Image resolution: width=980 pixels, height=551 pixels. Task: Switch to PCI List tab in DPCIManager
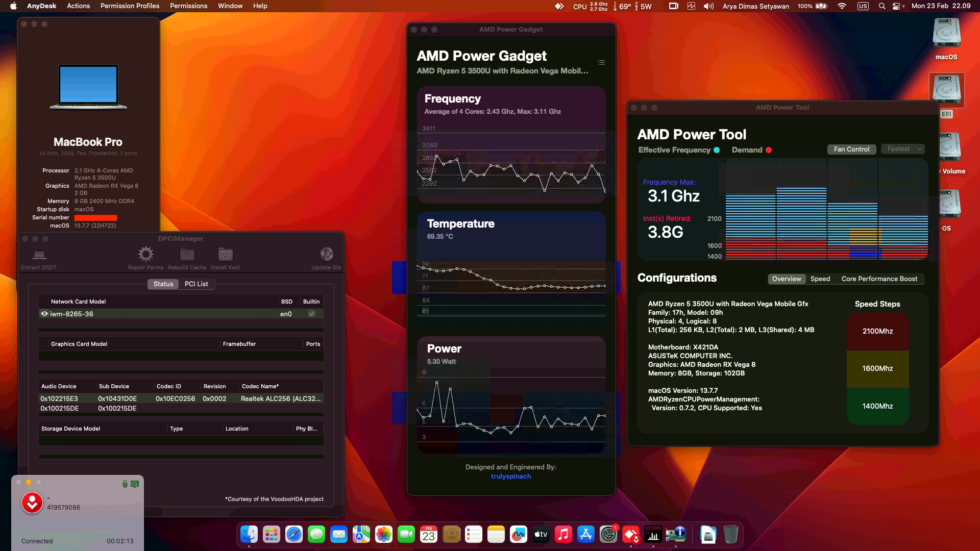[x=196, y=284]
